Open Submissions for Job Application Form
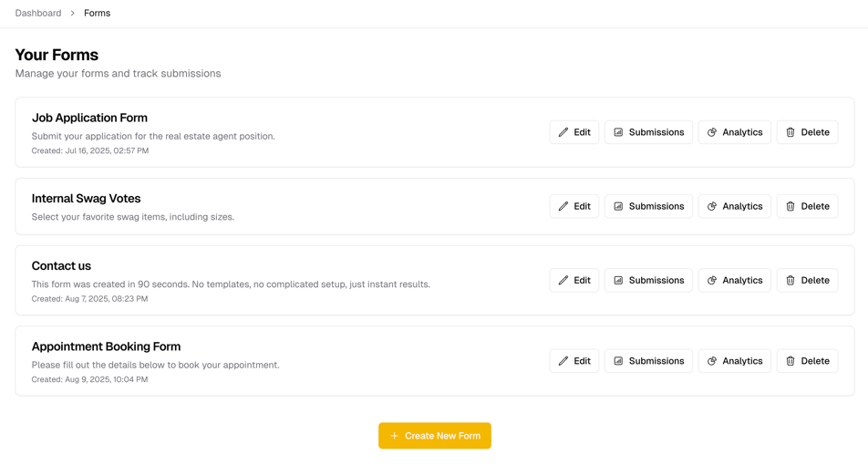Image resolution: width=868 pixels, height=475 pixels. point(648,132)
